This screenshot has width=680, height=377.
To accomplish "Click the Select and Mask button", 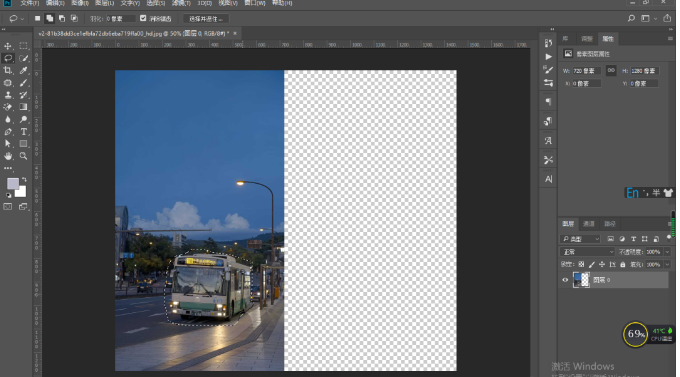I will 206,19.
